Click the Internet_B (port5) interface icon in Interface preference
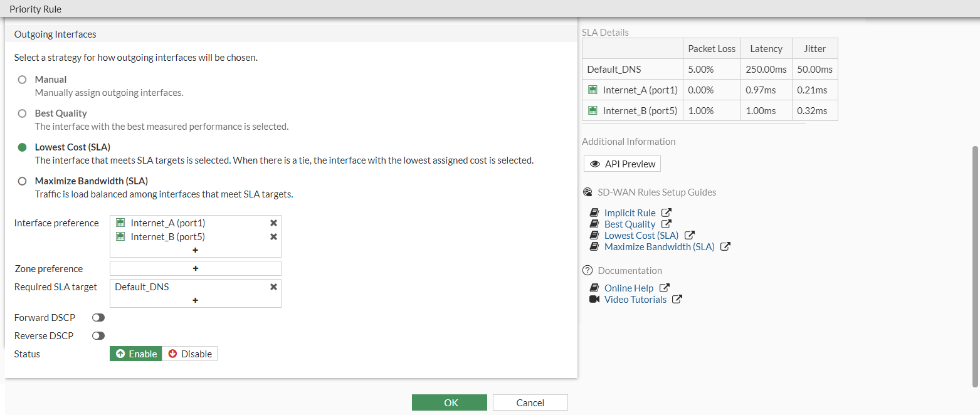 click(x=120, y=237)
